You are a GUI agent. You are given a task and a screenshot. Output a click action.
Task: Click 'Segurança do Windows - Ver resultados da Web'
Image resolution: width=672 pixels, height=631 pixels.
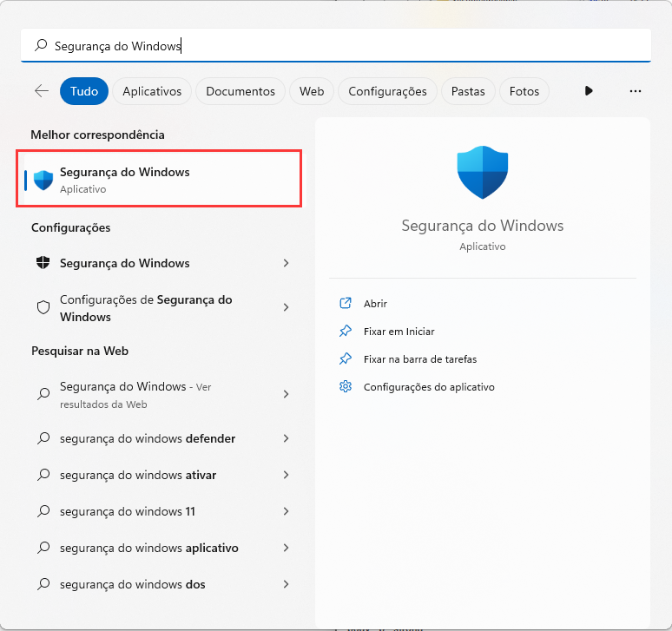tap(135, 395)
